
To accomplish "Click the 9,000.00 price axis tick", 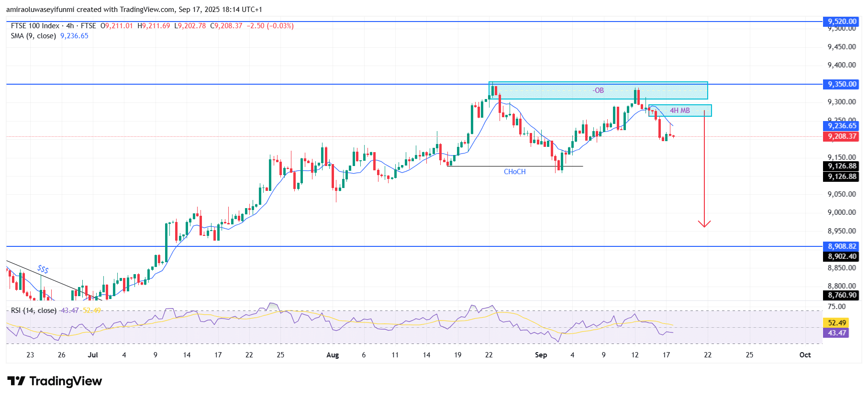I will pyautogui.click(x=842, y=212).
